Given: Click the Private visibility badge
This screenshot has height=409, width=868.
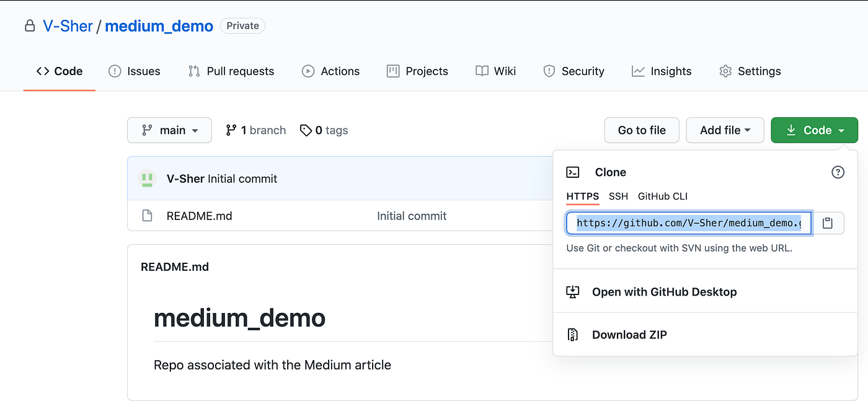Looking at the screenshot, I should (242, 26).
